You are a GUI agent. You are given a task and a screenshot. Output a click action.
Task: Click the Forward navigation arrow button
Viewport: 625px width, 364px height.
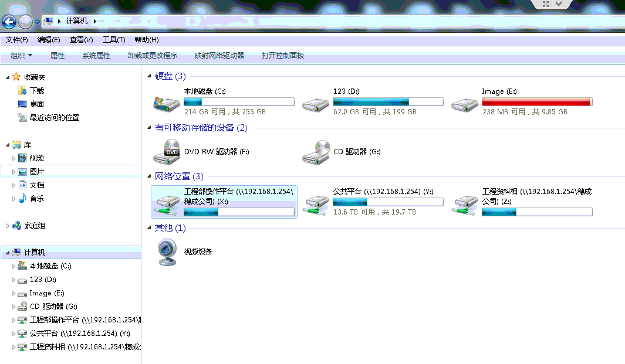pyautogui.click(x=25, y=22)
